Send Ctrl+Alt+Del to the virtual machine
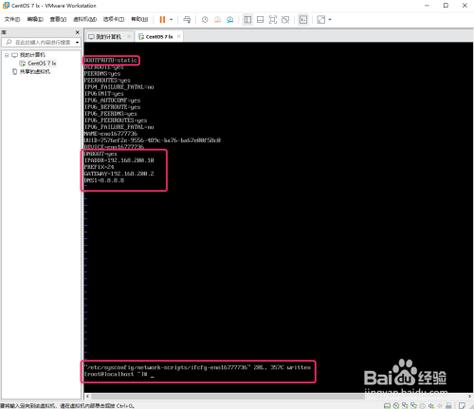The width and height of the screenshot is (474, 409). pyautogui.click(x=187, y=20)
